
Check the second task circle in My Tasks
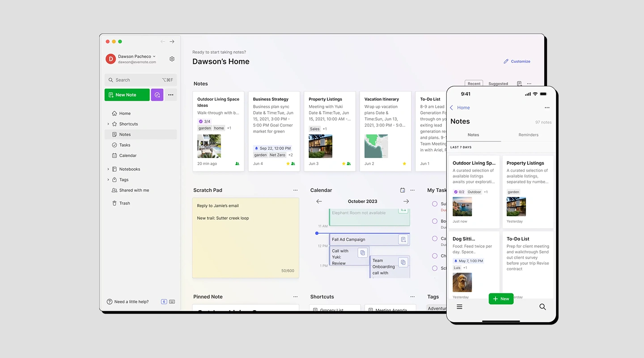(435, 221)
